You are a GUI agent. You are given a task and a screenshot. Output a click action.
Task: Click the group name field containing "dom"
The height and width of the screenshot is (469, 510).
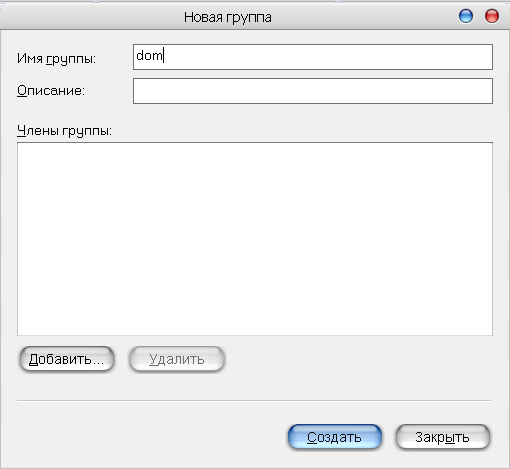[x=313, y=57]
